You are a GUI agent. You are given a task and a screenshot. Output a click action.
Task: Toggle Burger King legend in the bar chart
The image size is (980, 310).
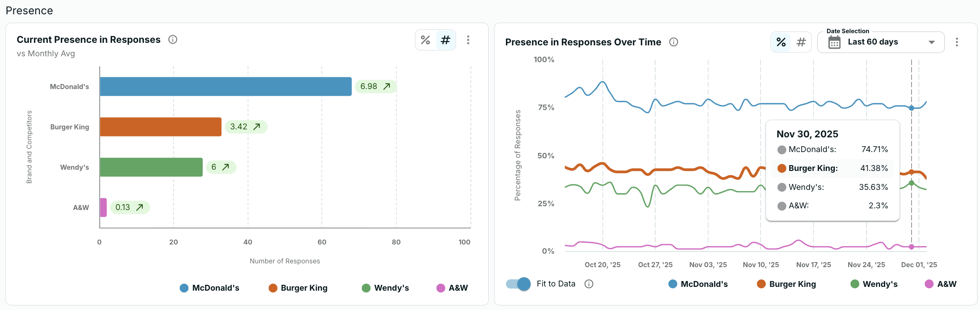[x=298, y=288]
